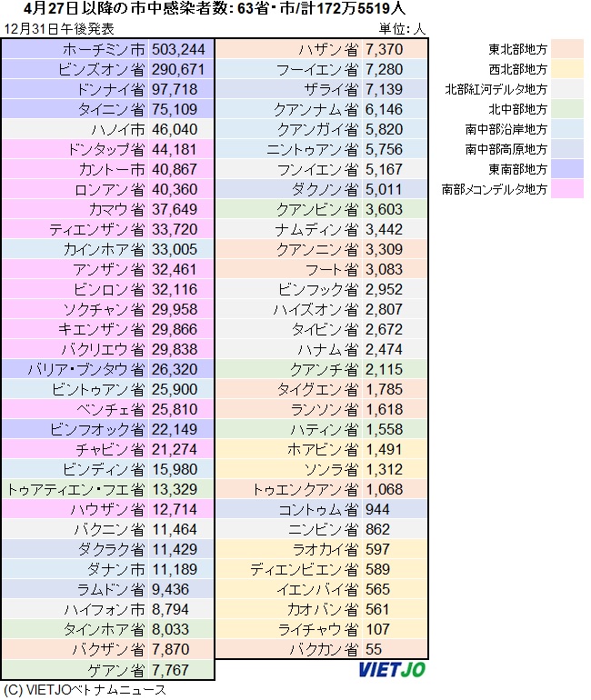Viewport: 591px width, 700px height.
Task: Click the 南中部沿岸地方 legend label
Action: pyautogui.click(x=506, y=129)
